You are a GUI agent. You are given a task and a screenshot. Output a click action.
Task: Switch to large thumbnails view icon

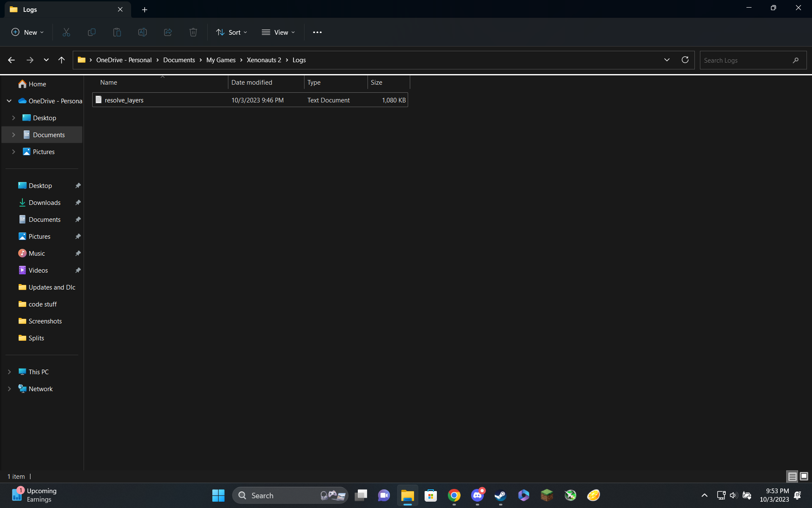804,476
